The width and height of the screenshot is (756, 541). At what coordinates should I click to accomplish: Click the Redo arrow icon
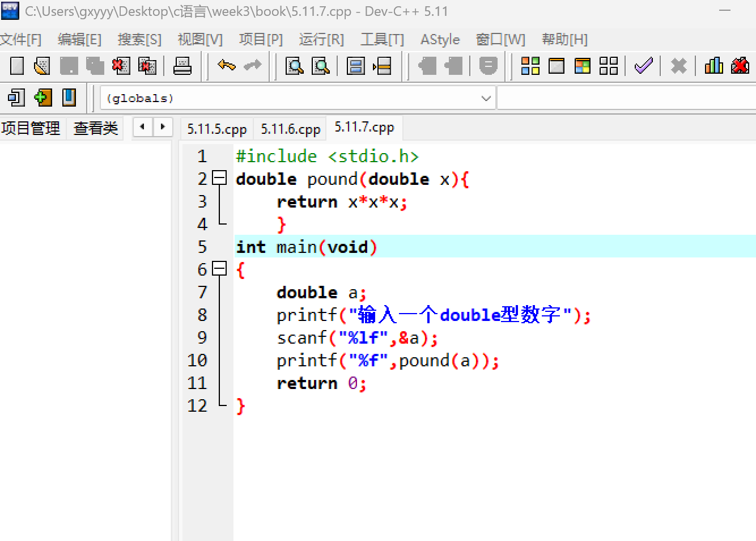252,66
